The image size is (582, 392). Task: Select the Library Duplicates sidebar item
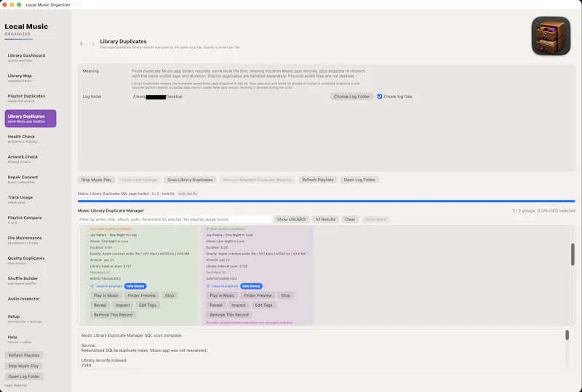(31, 119)
